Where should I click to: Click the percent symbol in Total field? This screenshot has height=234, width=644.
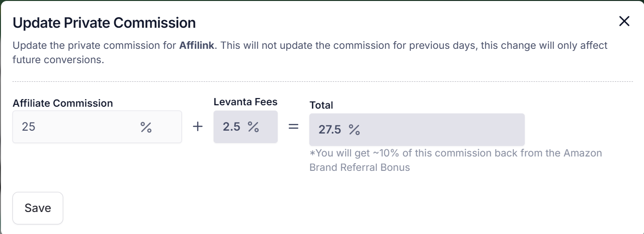coord(354,130)
